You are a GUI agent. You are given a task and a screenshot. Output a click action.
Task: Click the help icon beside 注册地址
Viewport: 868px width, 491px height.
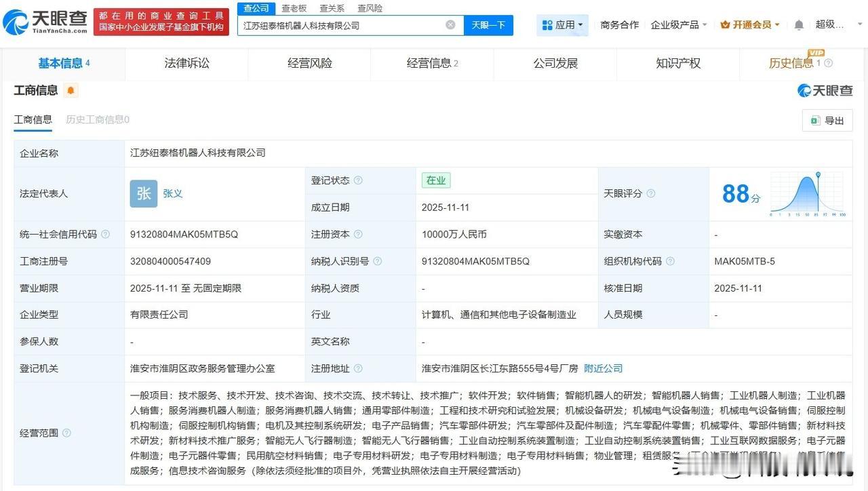click(x=358, y=368)
